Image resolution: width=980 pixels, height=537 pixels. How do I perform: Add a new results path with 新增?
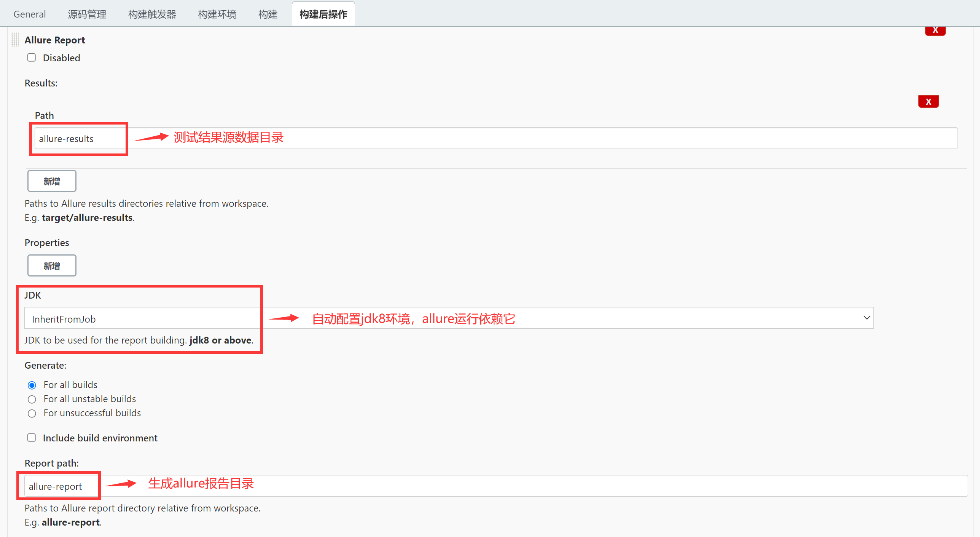tap(52, 181)
